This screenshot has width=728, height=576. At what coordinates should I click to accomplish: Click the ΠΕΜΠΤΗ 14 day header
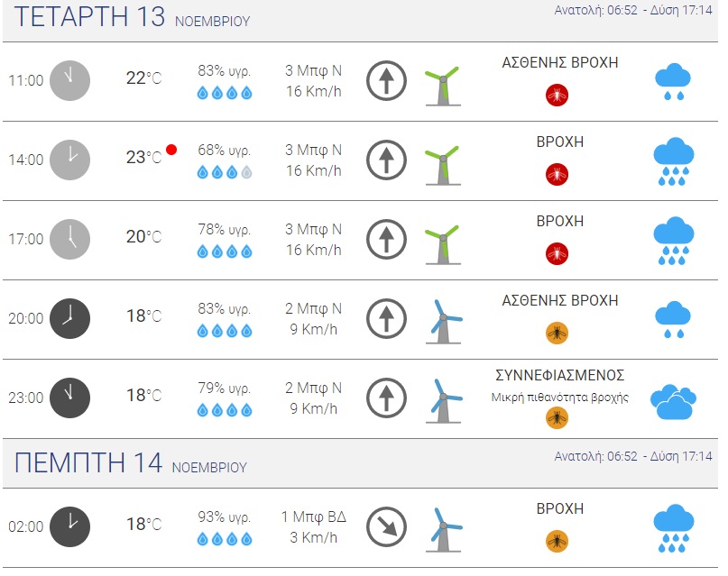pos(88,464)
